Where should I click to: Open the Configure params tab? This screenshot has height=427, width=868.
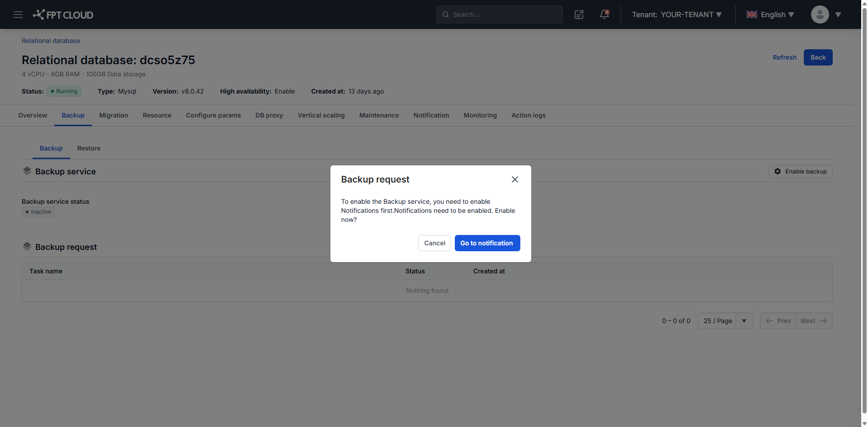click(213, 115)
